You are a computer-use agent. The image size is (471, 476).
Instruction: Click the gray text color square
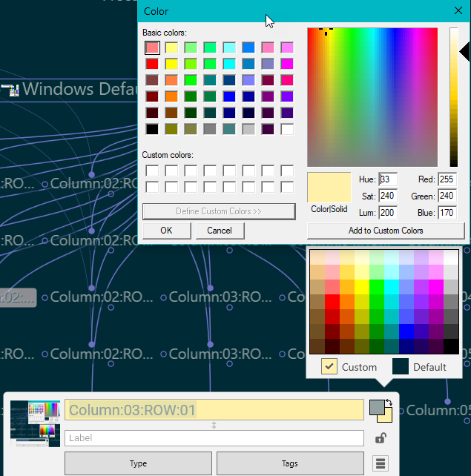pyautogui.click(x=377, y=407)
